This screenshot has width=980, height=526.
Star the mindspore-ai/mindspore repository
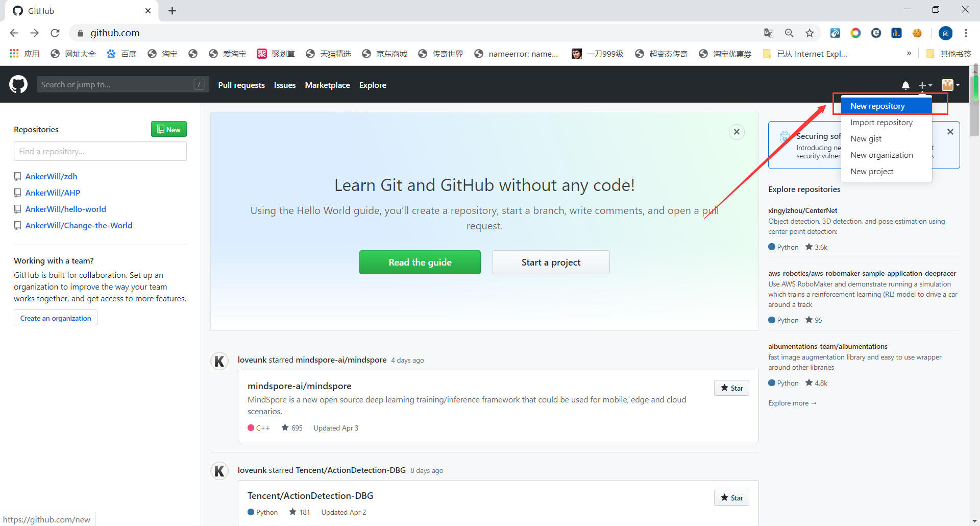click(731, 388)
